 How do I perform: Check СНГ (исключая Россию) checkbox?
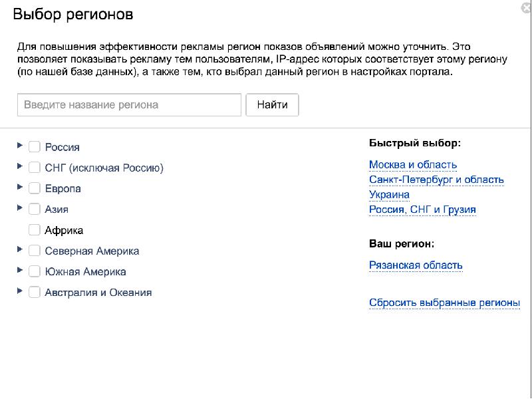pyautogui.click(x=35, y=168)
